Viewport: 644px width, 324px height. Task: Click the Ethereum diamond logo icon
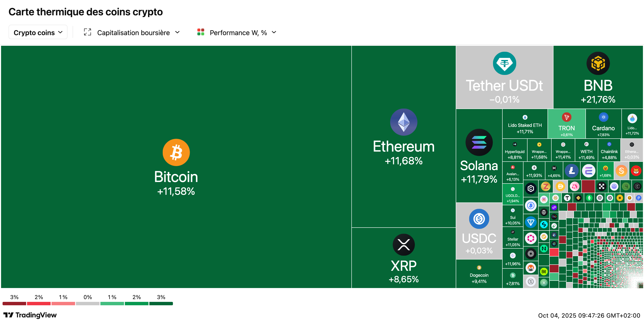click(404, 122)
